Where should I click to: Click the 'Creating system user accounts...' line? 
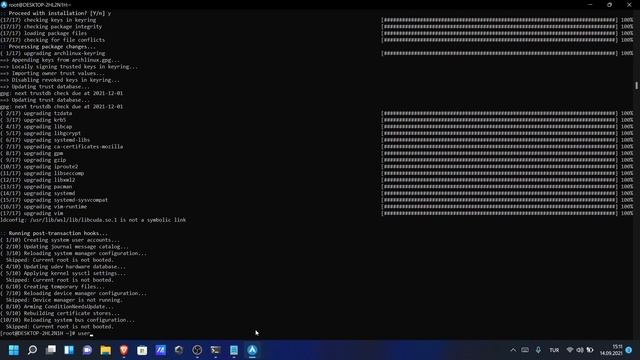[x=60, y=240]
